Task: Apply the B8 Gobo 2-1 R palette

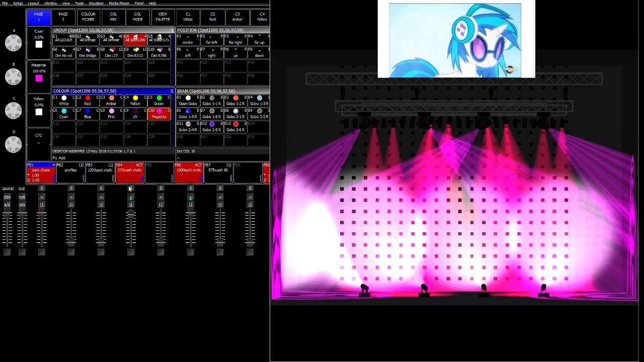Action: 235,114
